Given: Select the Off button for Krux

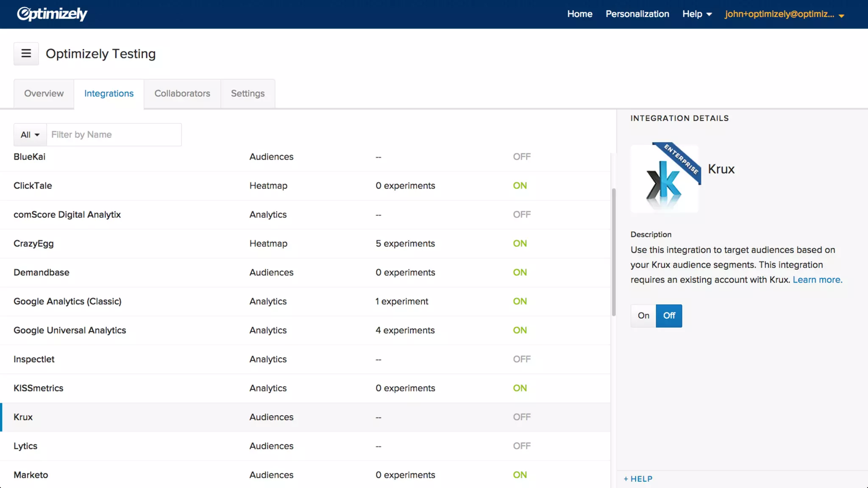Looking at the screenshot, I should click(669, 316).
